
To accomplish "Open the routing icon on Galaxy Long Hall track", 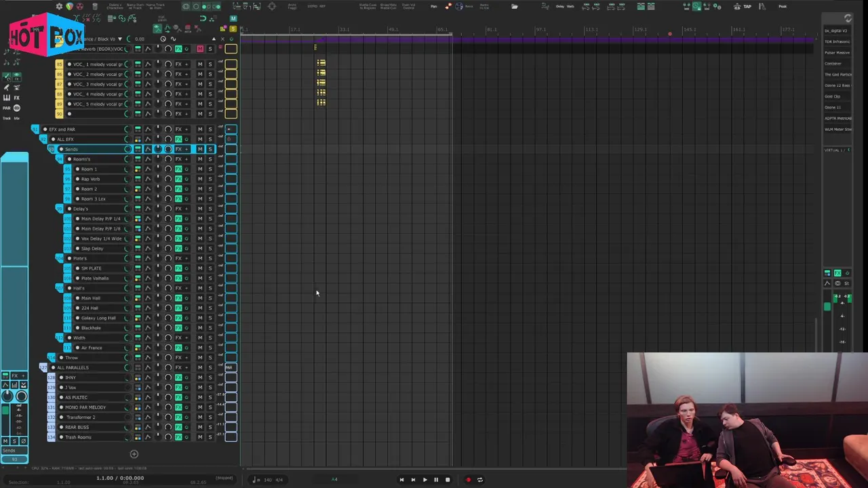I will [138, 318].
